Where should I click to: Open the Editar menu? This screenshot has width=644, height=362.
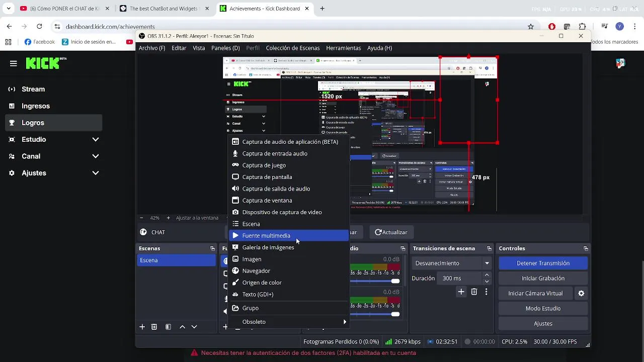(179, 48)
